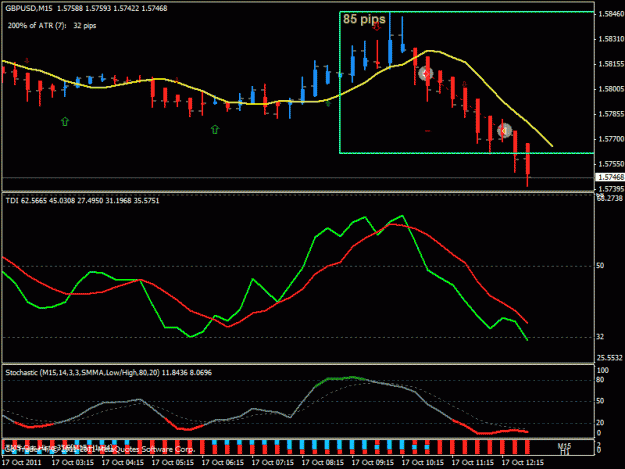
Task: Click the 17 Oct 10:15 time axis label
Action: click(423, 462)
